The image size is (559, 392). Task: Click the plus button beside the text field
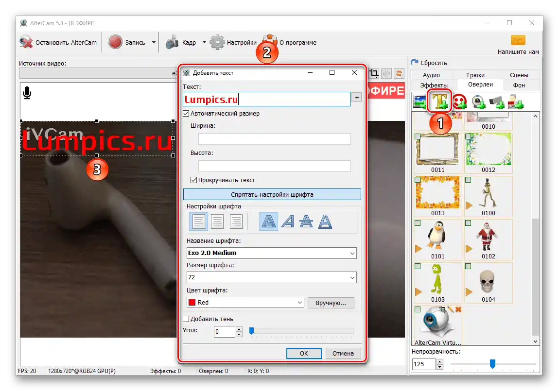(356, 97)
